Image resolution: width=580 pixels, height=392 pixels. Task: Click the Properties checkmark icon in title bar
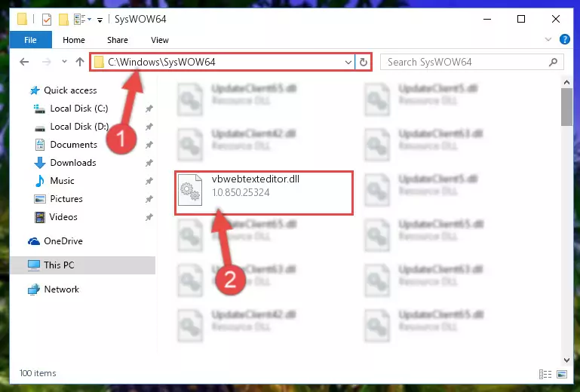click(x=47, y=20)
